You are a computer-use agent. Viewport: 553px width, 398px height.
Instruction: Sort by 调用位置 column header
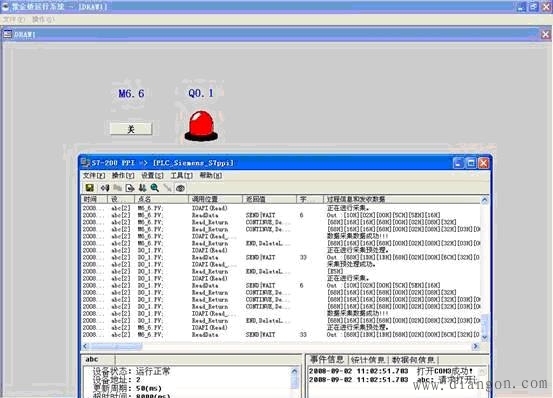pyautogui.click(x=215, y=199)
